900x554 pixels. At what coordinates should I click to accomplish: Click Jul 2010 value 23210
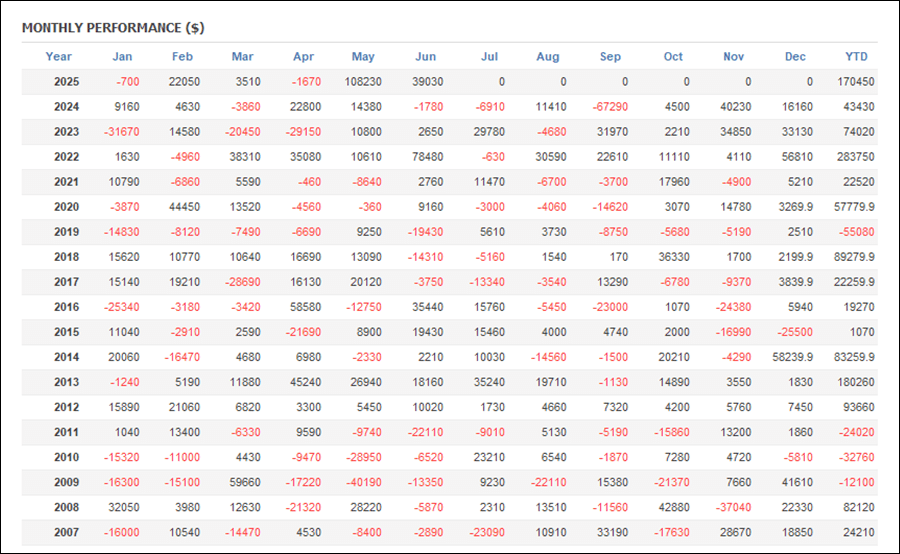click(490, 457)
